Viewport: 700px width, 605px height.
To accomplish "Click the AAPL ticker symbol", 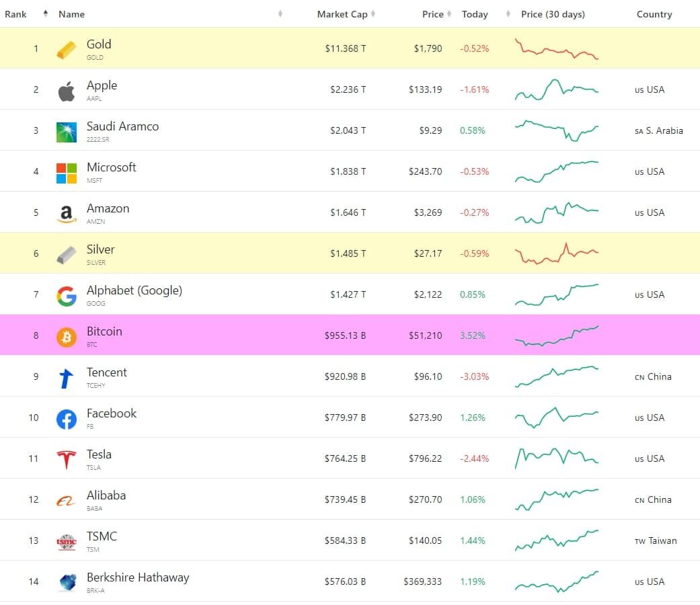I will tap(94, 99).
